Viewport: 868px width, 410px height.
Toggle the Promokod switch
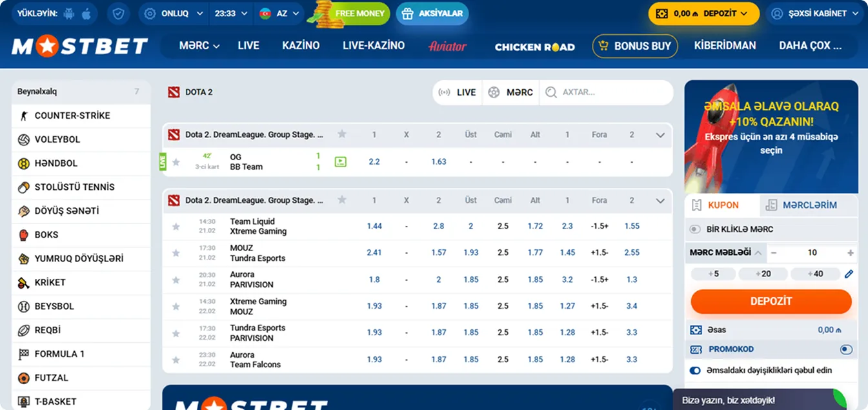click(846, 349)
